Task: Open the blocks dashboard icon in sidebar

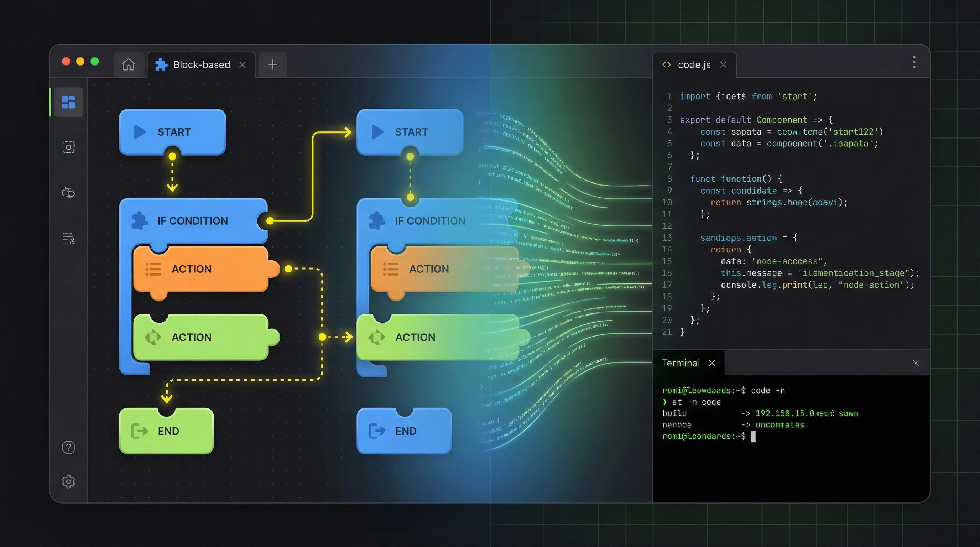Action: (x=68, y=102)
